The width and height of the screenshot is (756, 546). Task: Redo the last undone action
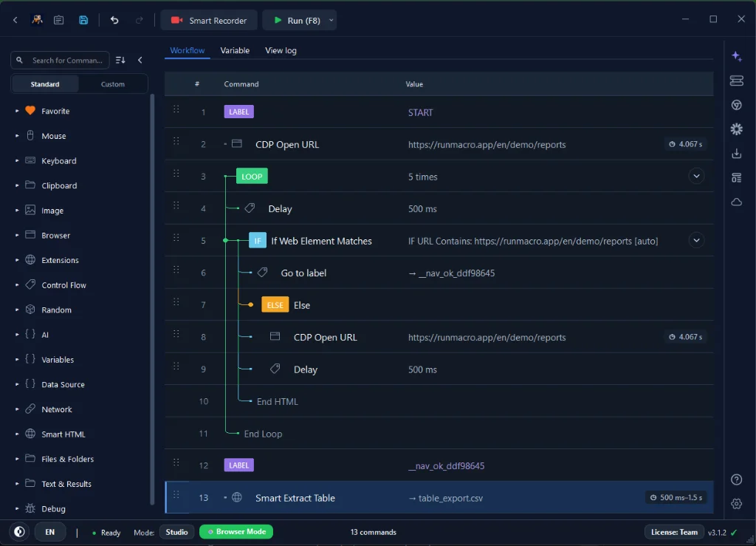[140, 20]
